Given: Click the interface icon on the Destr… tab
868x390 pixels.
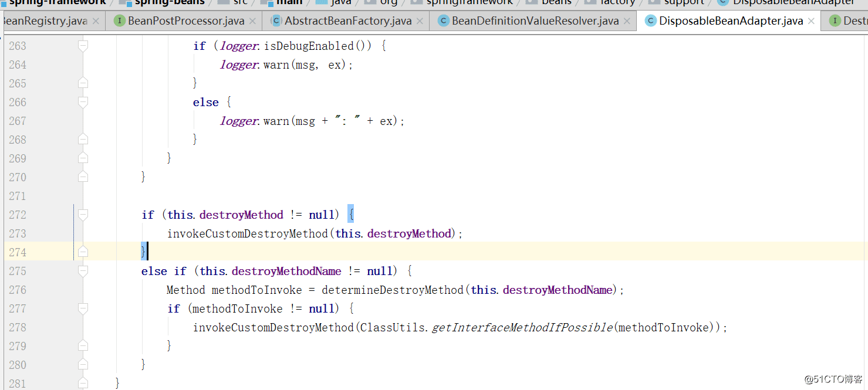Looking at the screenshot, I should click(835, 21).
